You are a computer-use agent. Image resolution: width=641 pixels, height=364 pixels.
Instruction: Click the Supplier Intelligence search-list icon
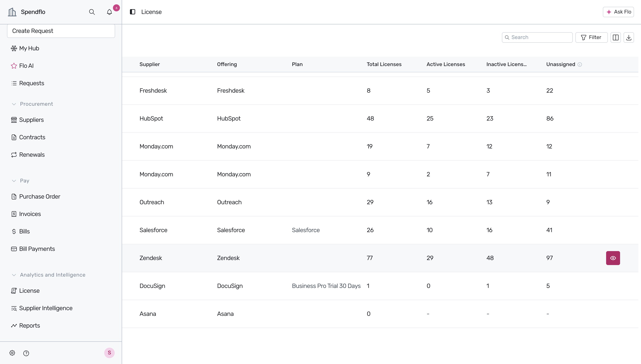pos(14,308)
